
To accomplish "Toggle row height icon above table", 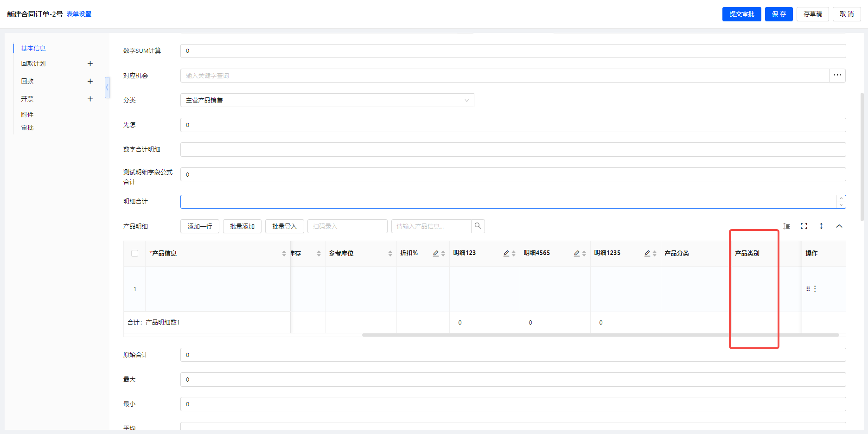I will pos(787,226).
